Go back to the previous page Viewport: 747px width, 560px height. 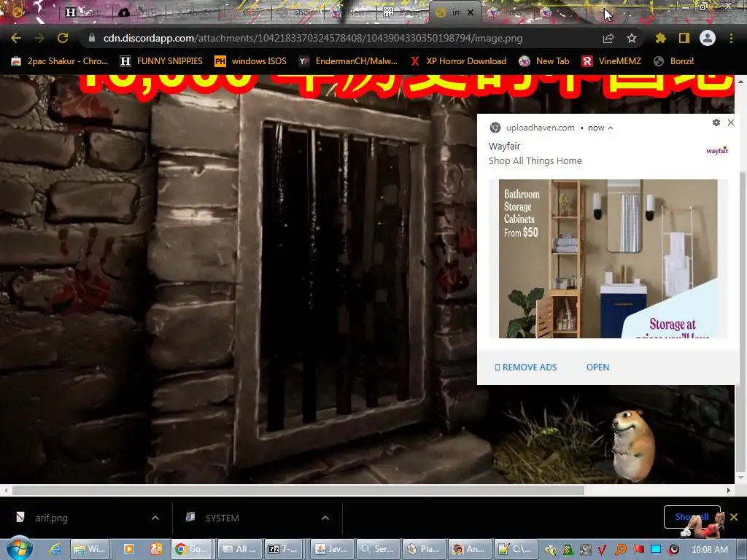point(16,38)
